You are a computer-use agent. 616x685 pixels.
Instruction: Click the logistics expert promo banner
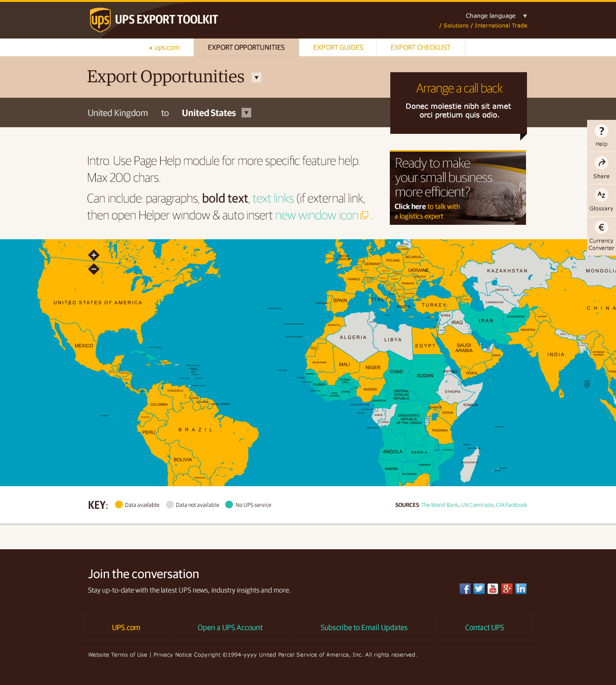coord(458,188)
